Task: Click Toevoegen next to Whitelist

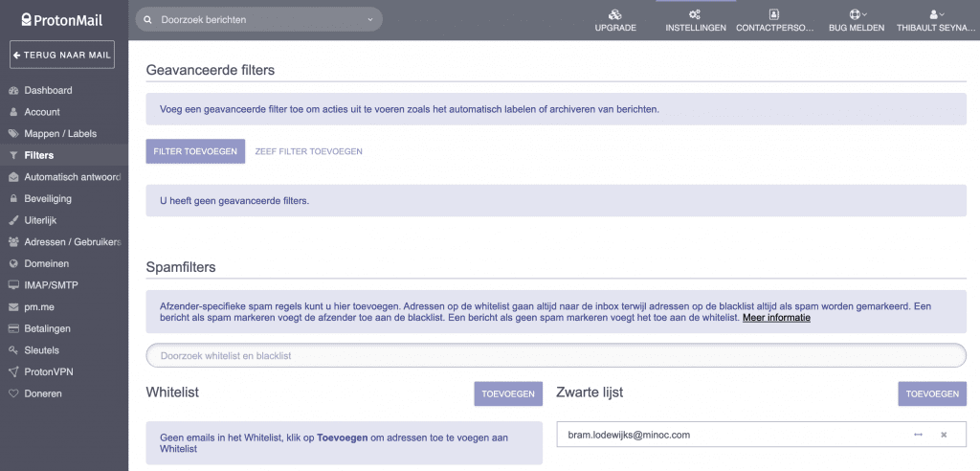Action: [x=508, y=394]
